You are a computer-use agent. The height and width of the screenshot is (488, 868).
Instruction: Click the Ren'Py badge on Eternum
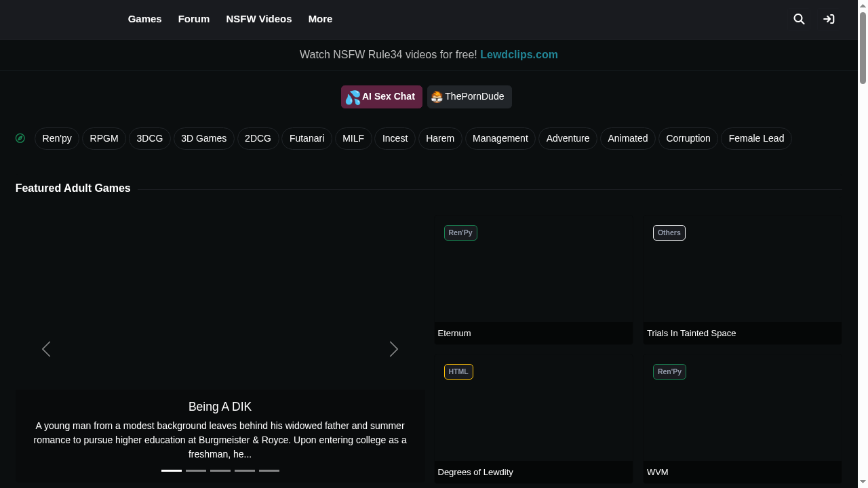pyautogui.click(x=460, y=232)
